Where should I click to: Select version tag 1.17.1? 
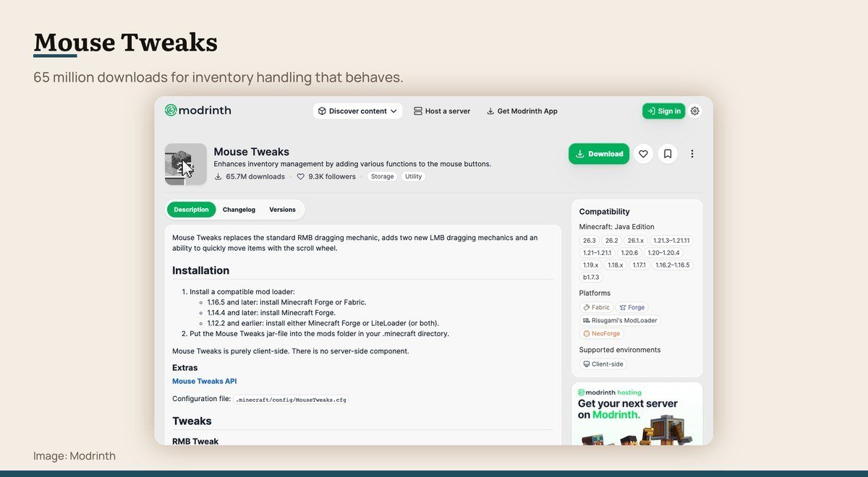[x=639, y=265]
